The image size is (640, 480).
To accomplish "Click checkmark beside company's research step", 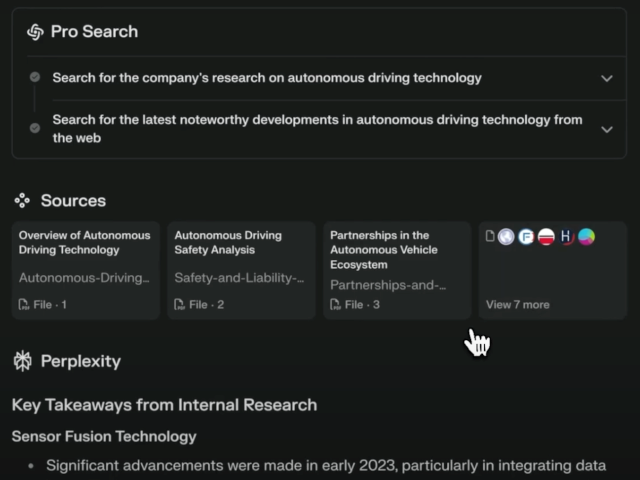I will [x=35, y=77].
